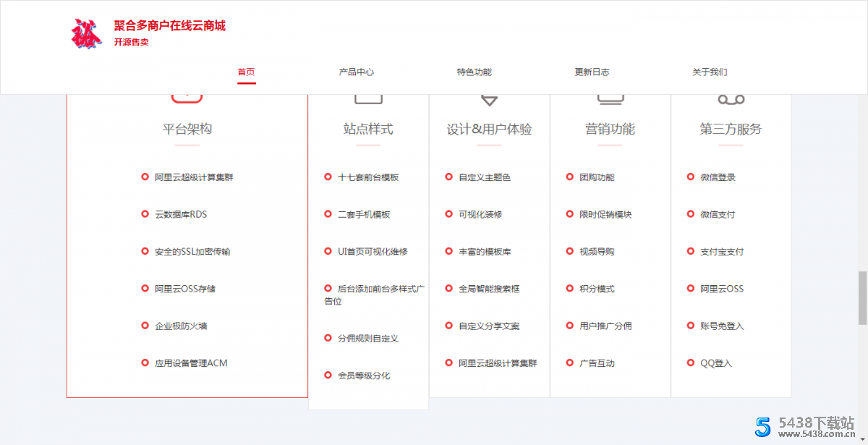Go to the 特色功能 menu item

tap(474, 72)
